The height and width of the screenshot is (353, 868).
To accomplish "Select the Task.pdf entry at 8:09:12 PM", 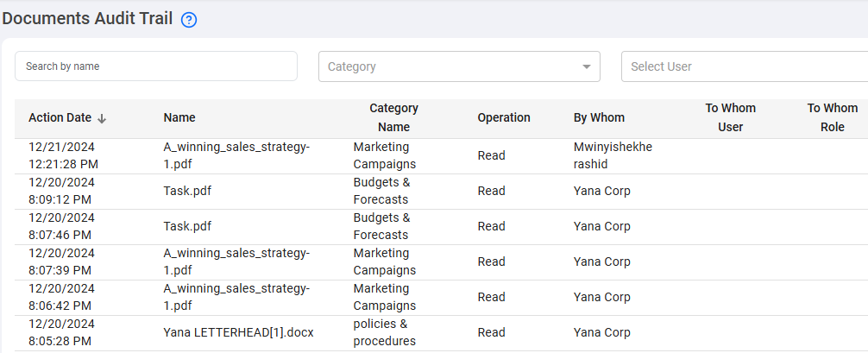I will click(187, 191).
